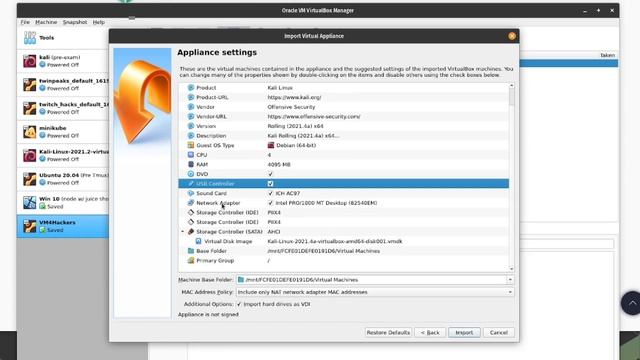Select the twinpeaks_default VM icon
This screenshot has height=360, width=640.
tap(29, 84)
